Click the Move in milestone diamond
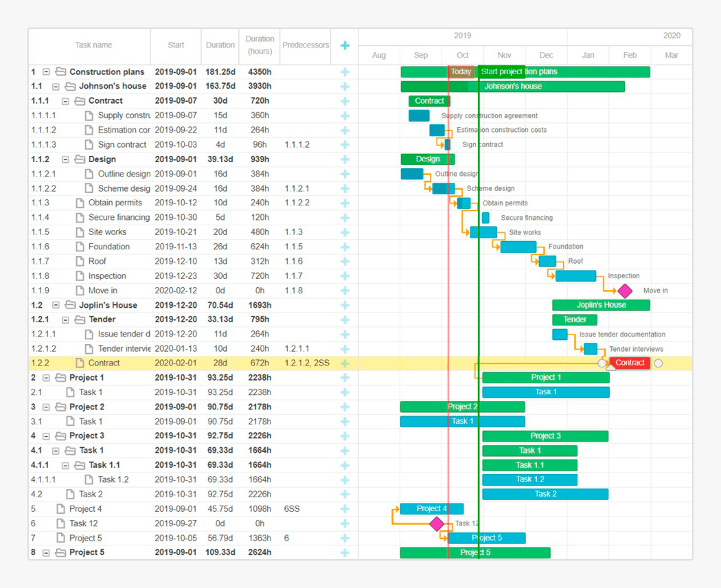The width and height of the screenshot is (721, 588). [624, 291]
